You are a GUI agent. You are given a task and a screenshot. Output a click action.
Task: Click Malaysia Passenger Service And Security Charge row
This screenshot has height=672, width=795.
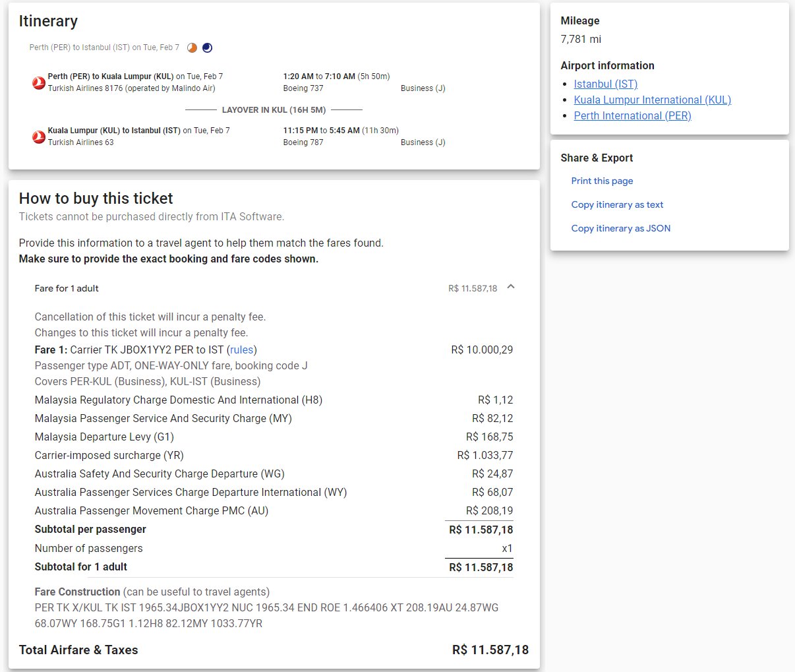coord(274,418)
